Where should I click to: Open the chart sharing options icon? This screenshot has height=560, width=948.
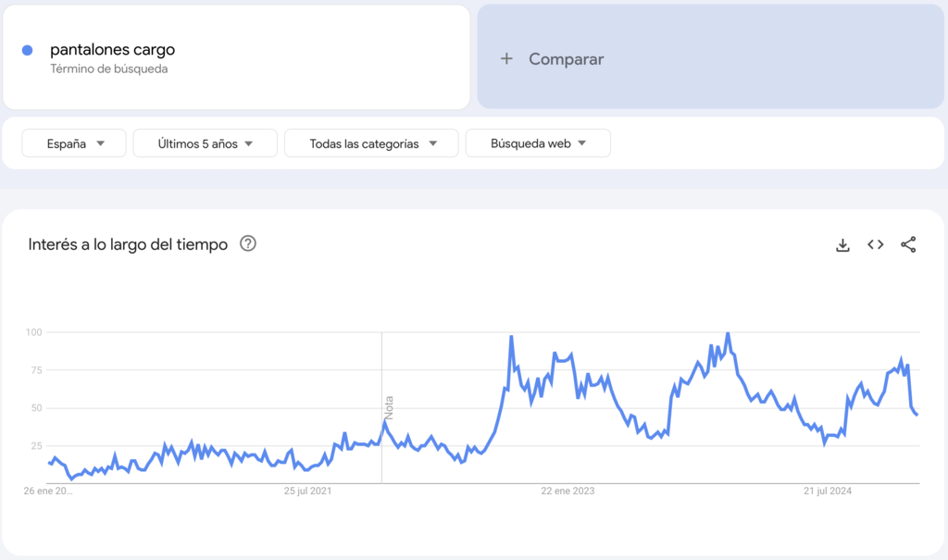click(x=907, y=244)
